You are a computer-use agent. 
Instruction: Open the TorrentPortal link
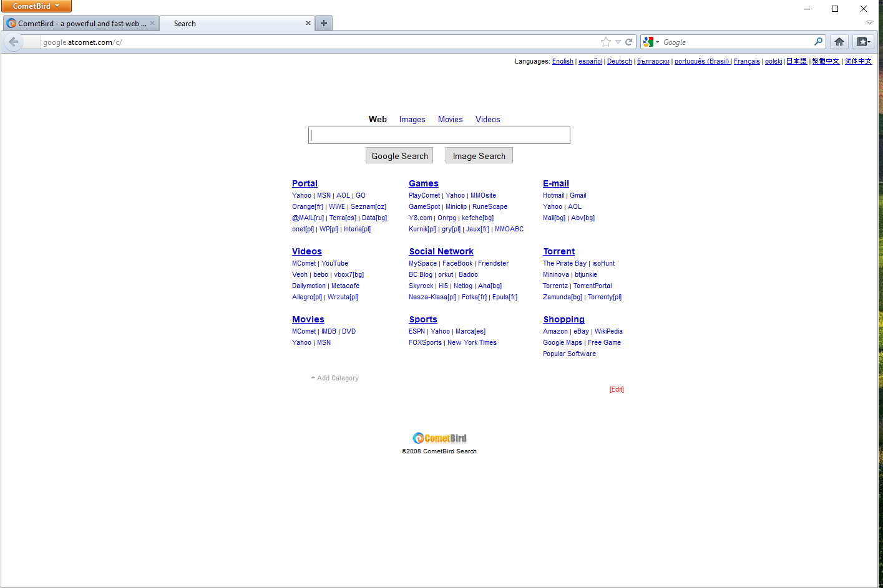593,286
